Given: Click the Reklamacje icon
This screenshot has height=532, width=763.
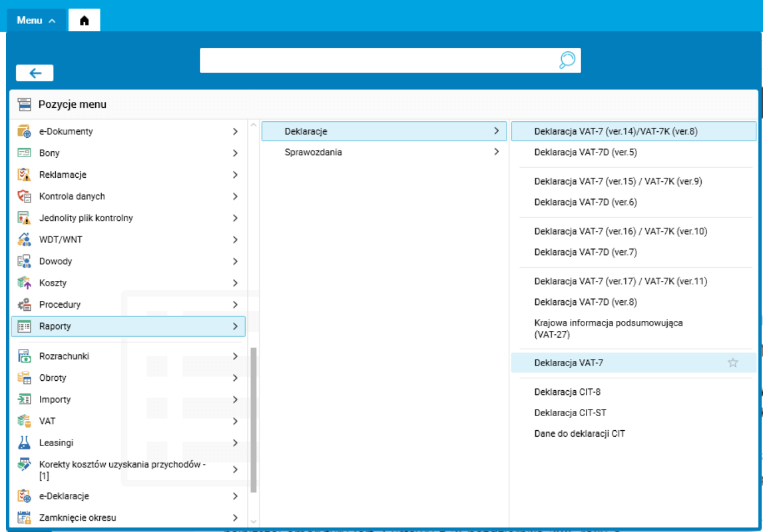Looking at the screenshot, I should (24, 174).
